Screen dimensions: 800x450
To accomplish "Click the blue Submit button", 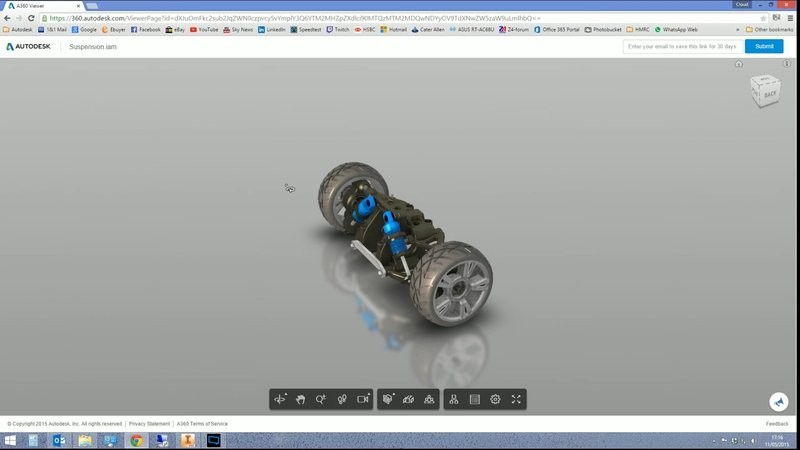I will (x=764, y=46).
